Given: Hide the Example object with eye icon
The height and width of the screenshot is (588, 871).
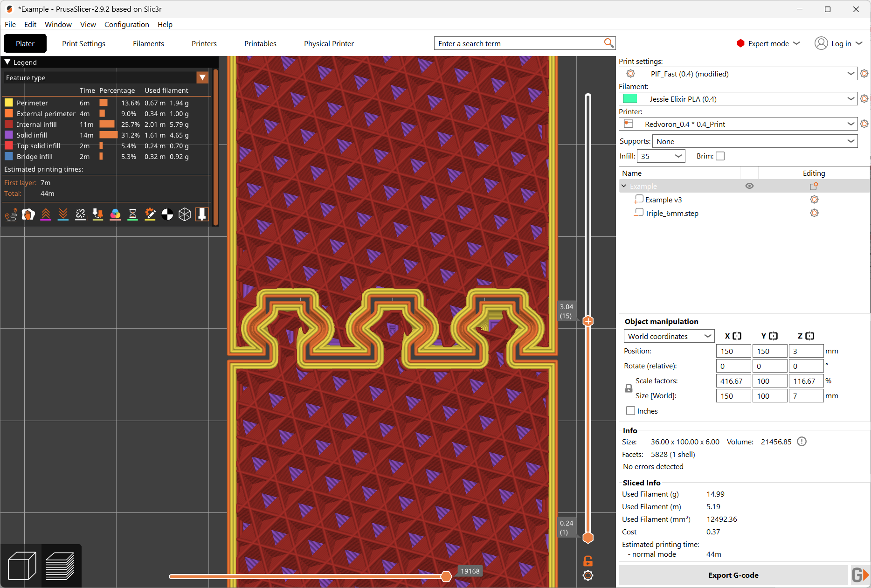Looking at the screenshot, I should point(749,186).
